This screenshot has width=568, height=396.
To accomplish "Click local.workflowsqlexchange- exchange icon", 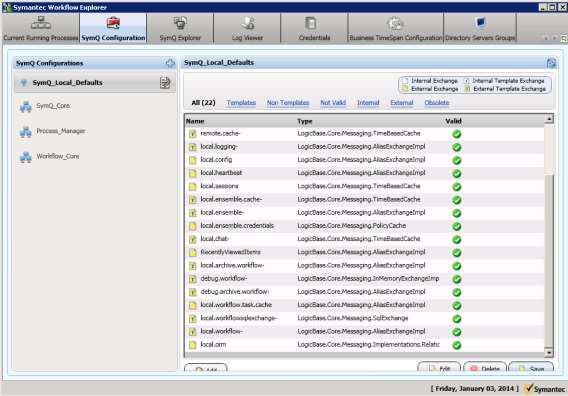I will (x=193, y=318).
